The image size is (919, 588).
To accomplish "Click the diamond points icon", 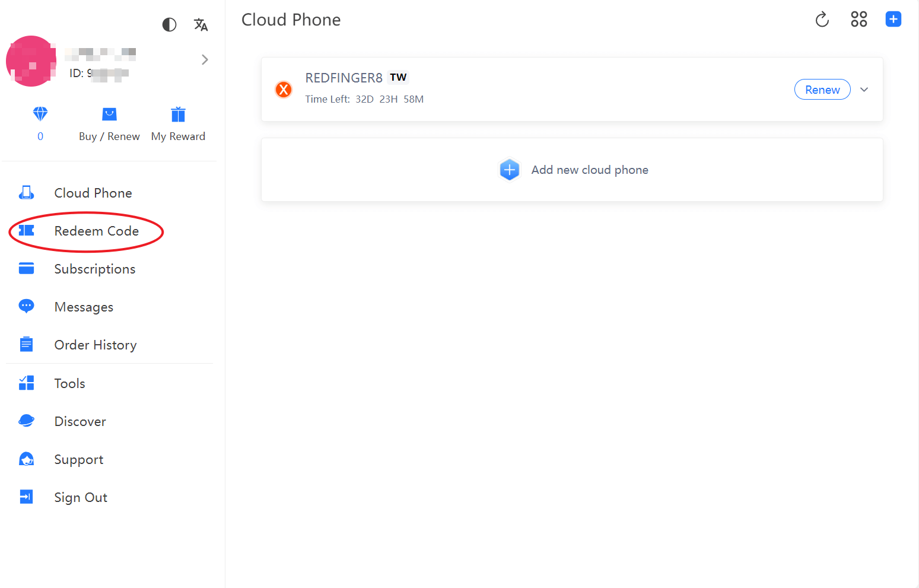I will click(40, 114).
